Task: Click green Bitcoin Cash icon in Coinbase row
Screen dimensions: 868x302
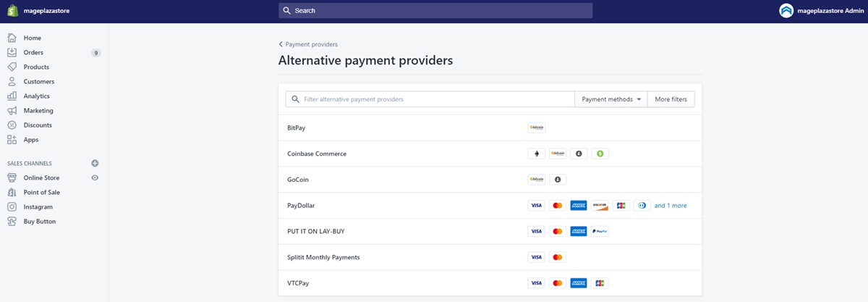Action: coord(600,154)
